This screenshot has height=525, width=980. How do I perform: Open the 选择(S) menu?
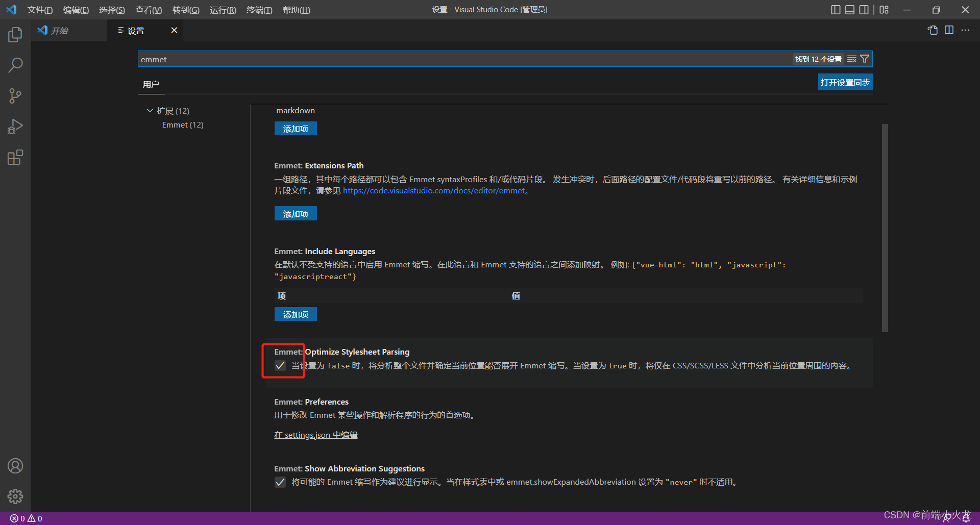pos(112,10)
